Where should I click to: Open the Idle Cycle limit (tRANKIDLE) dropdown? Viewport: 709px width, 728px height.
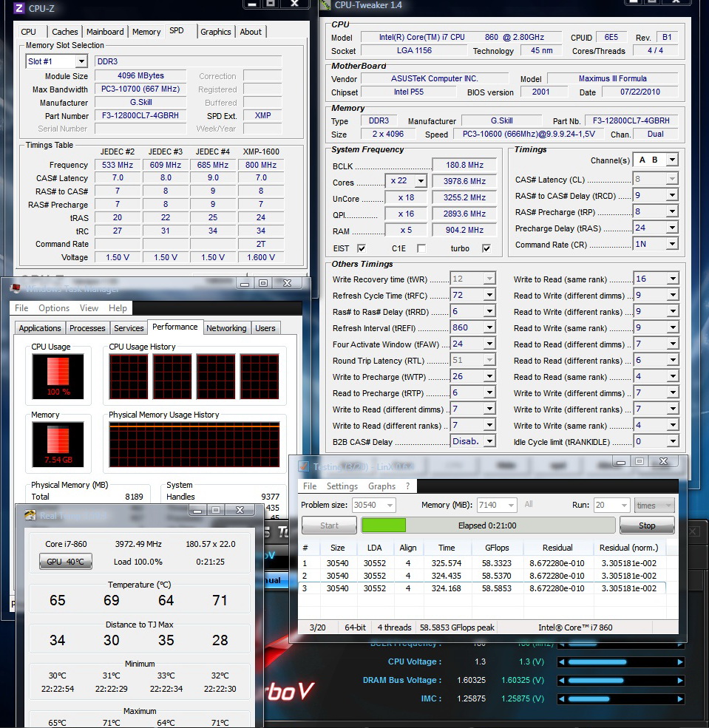pos(672,441)
